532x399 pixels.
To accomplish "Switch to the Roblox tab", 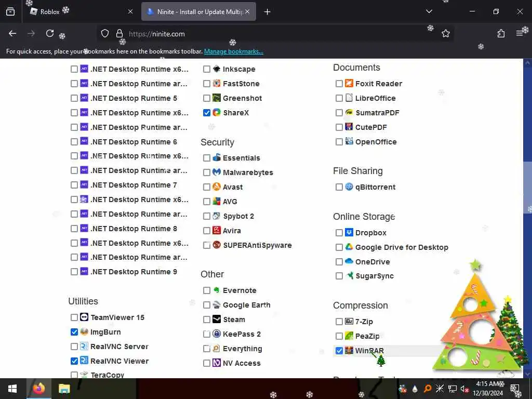I will coord(79,11).
